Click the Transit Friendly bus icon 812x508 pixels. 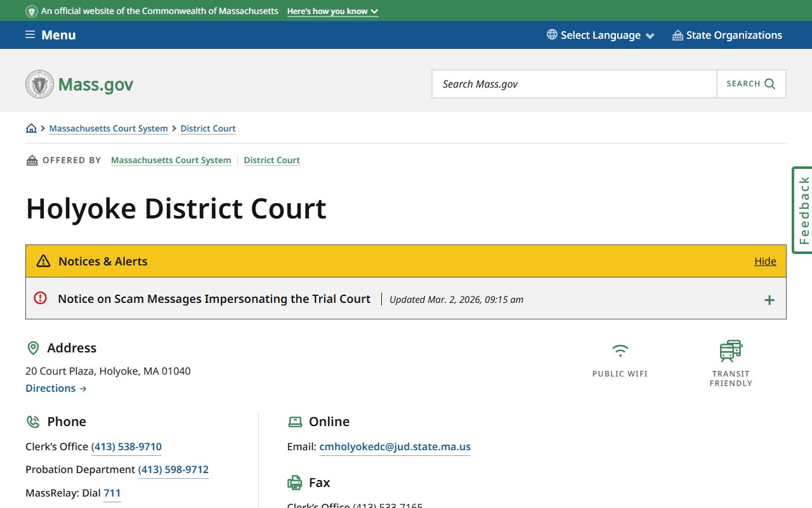pyautogui.click(x=731, y=351)
